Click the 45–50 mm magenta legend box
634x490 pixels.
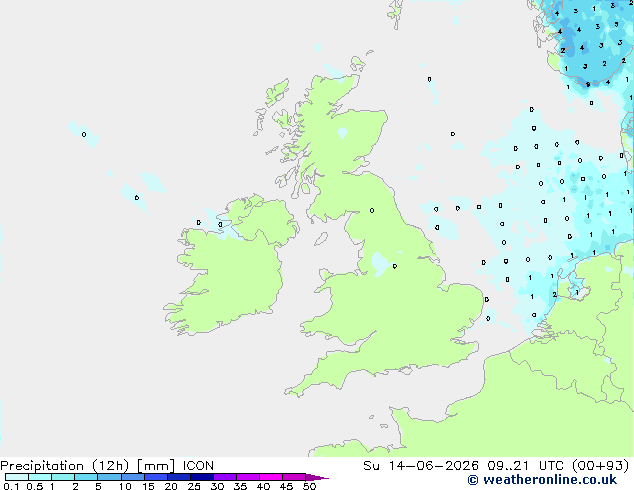pyautogui.click(x=294, y=477)
